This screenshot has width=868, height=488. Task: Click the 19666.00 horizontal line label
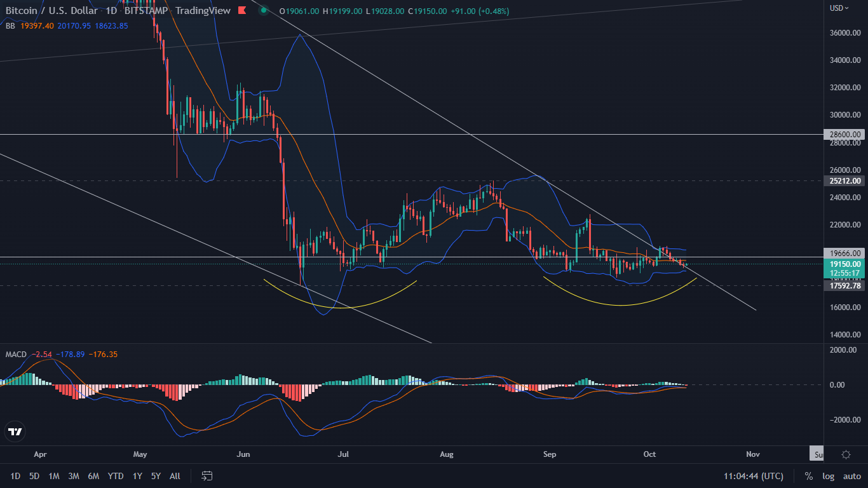846,252
